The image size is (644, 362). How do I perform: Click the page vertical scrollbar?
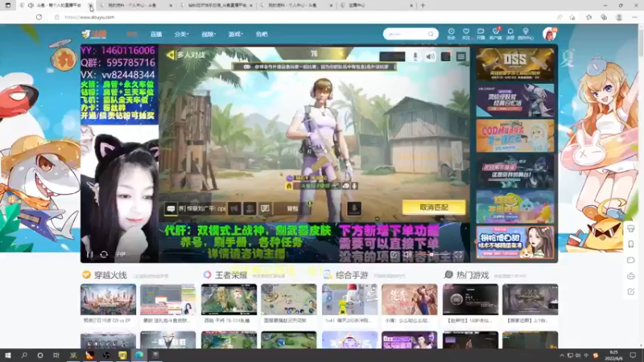click(641, 185)
